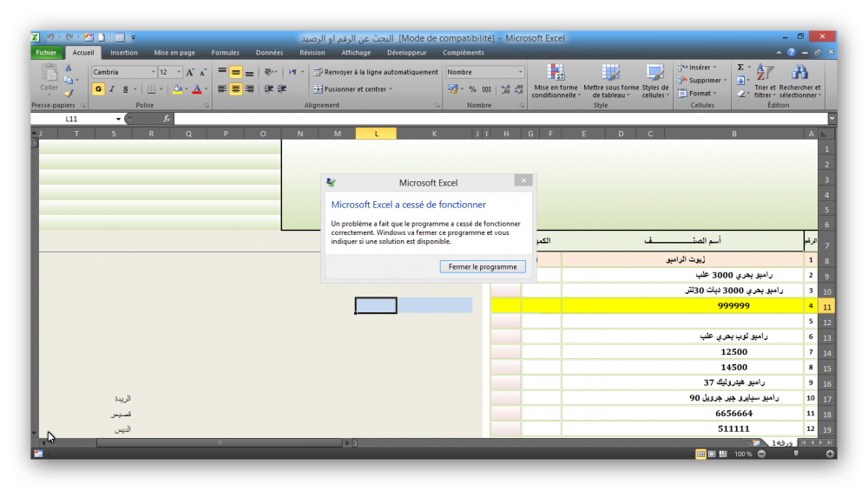Toggle middle vertical alignment

click(x=236, y=72)
